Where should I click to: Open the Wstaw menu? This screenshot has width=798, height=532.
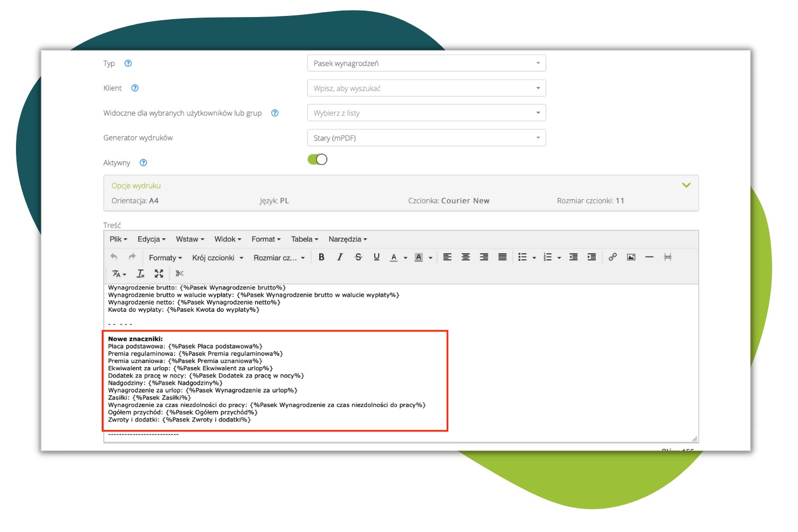[x=190, y=239]
